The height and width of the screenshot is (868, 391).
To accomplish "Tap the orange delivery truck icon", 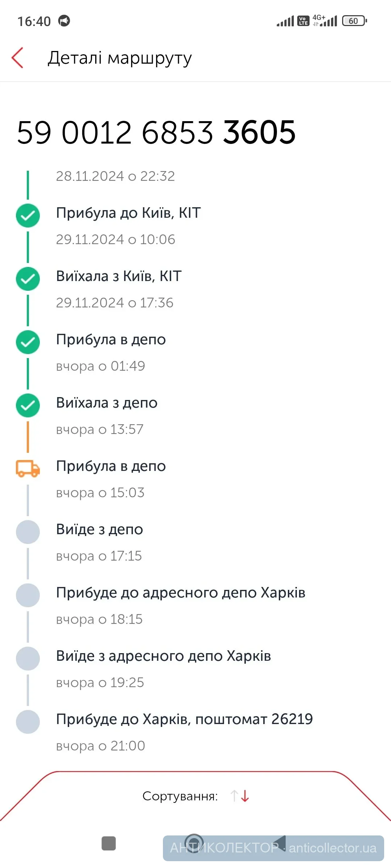I will 28,468.
